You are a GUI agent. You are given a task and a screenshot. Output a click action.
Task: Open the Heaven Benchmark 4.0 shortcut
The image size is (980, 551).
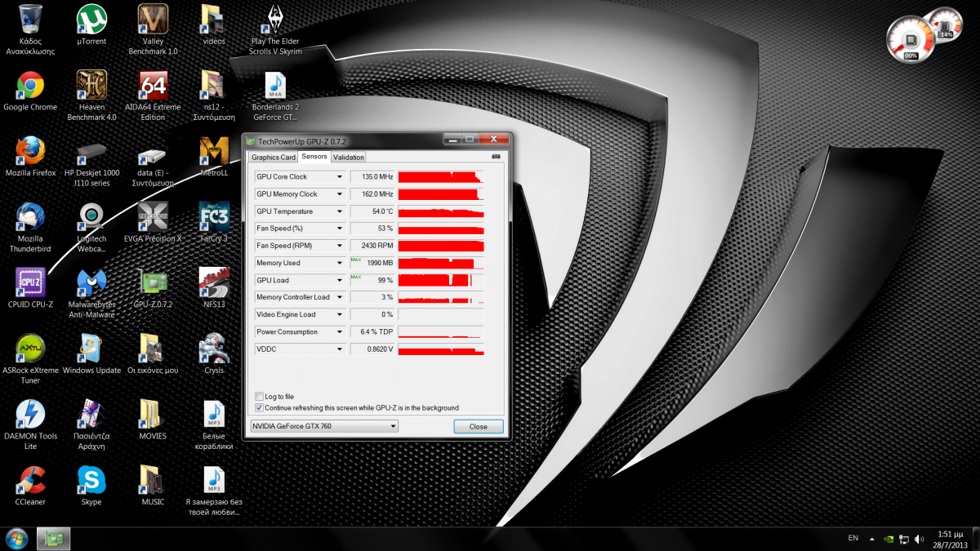(91, 96)
